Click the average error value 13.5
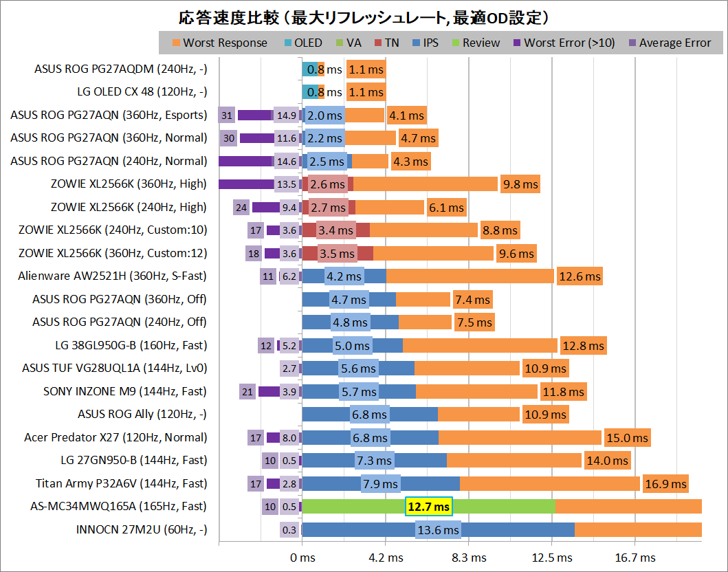728x572 pixels. point(287,184)
